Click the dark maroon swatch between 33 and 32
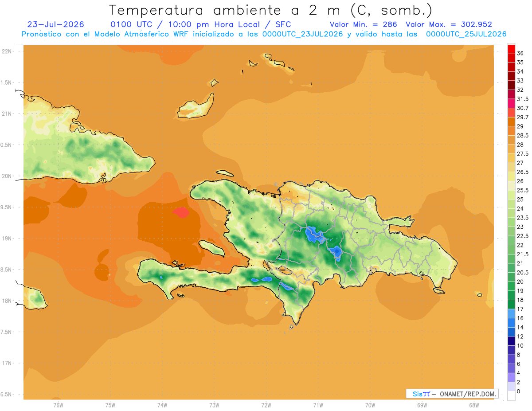Image resolution: width=532 pixels, height=411 pixels. click(511, 85)
